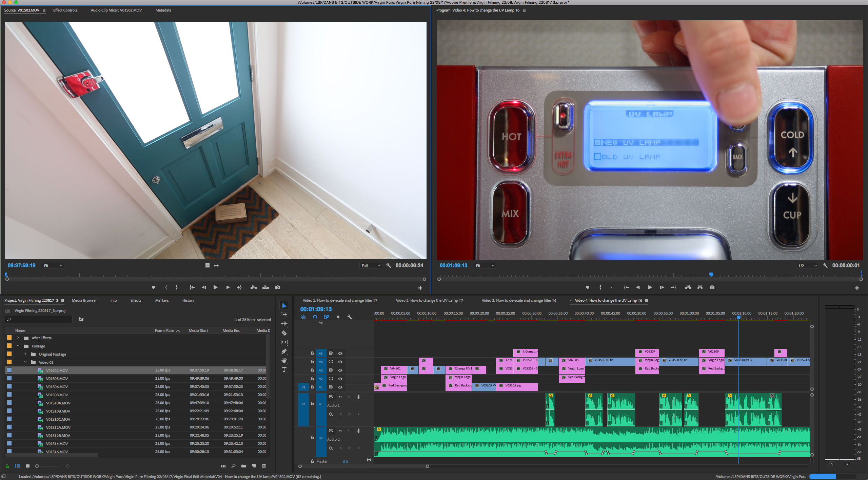
Task: Solo Audio 2 track with S button
Action: tap(349, 431)
